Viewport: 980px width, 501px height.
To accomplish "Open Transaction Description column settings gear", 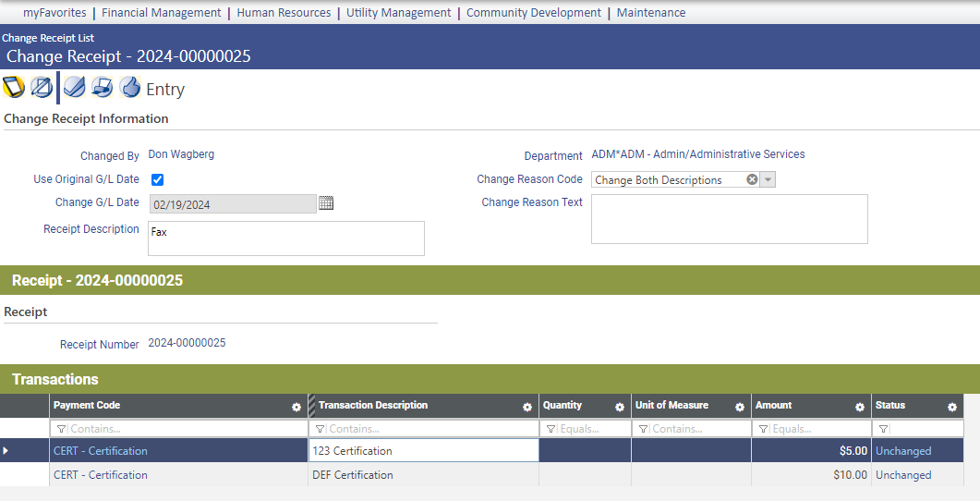I will tap(526, 408).
